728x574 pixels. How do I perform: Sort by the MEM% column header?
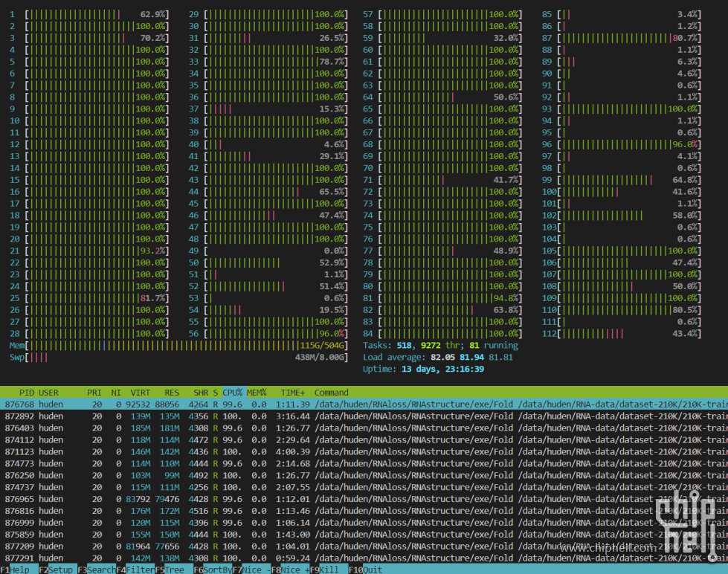coord(257,393)
